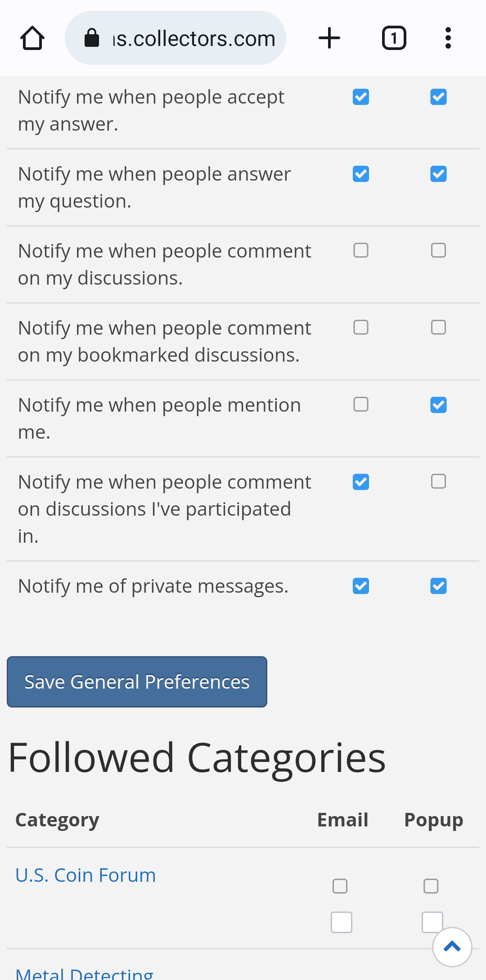The width and height of the screenshot is (486, 980).
Task: Open a new tab with plus icon
Action: (x=329, y=38)
